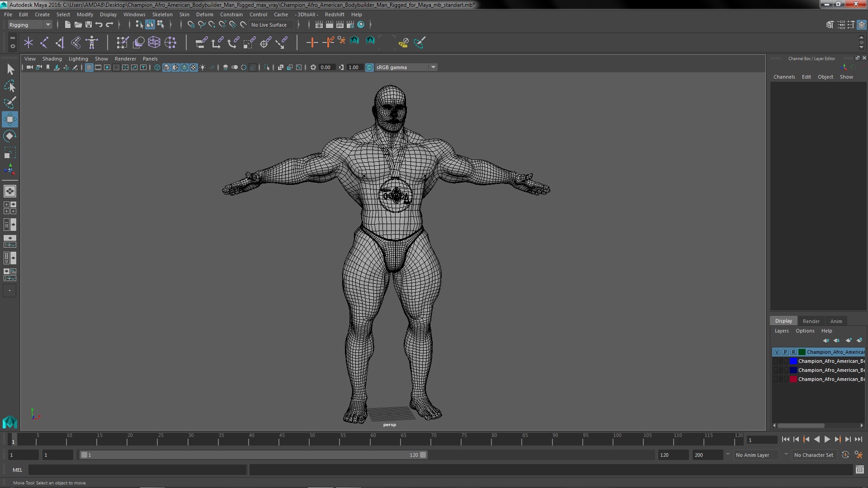Create new layer with plus icon
The image size is (868, 488).
[x=849, y=340]
